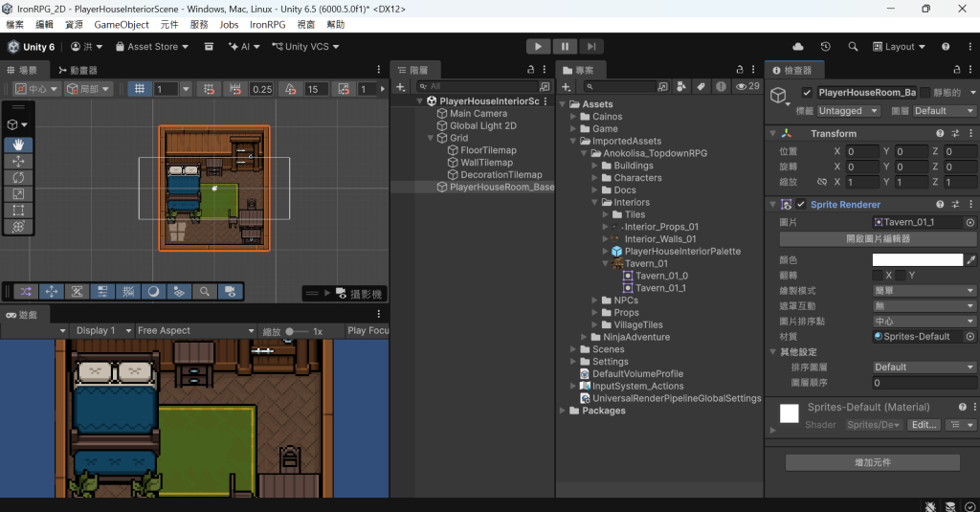Screen dimensions: 980x512
Task: Open the Free Aspect dropdown
Action: point(196,331)
